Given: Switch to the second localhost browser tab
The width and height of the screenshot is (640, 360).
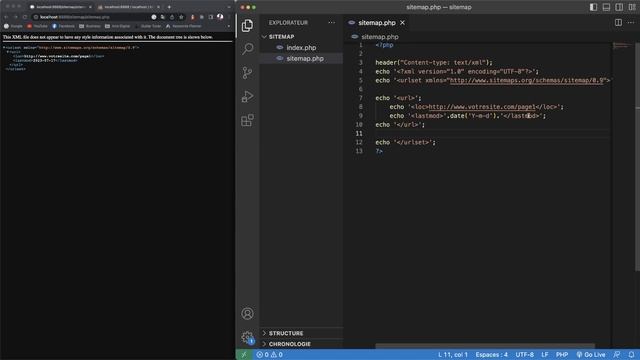Looking at the screenshot, I should click(128, 7).
